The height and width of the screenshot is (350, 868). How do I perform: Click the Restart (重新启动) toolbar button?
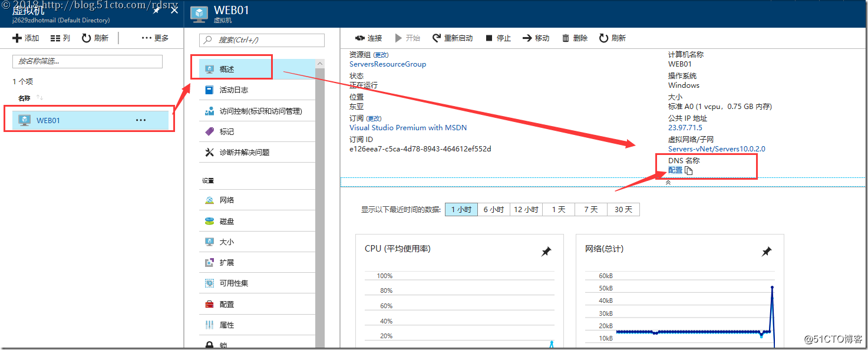pyautogui.click(x=452, y=38)
